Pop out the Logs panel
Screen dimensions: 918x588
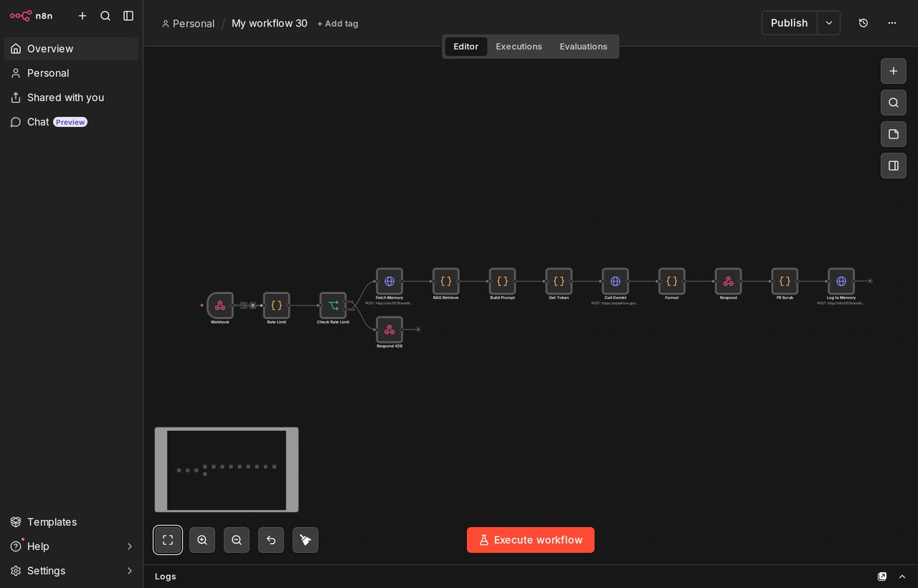[x=882, y=577]
